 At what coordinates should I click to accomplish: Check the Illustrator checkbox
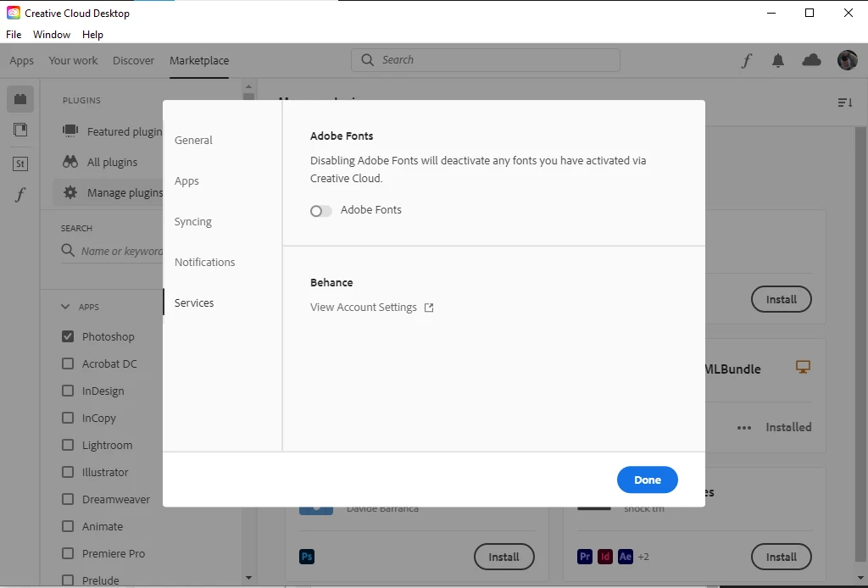(68, 472)
